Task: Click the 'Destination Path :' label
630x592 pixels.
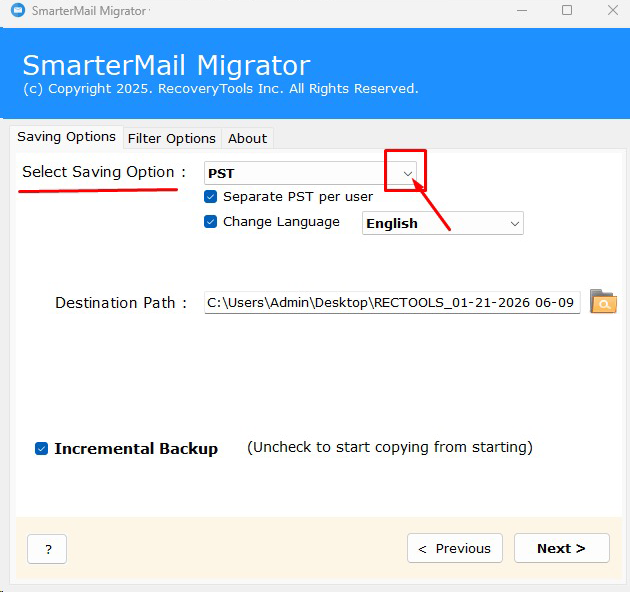Action: click(x=121, y=303)
